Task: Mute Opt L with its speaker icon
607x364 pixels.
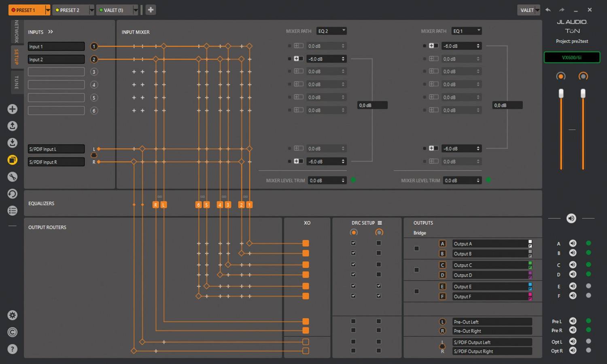Action: 573,341
